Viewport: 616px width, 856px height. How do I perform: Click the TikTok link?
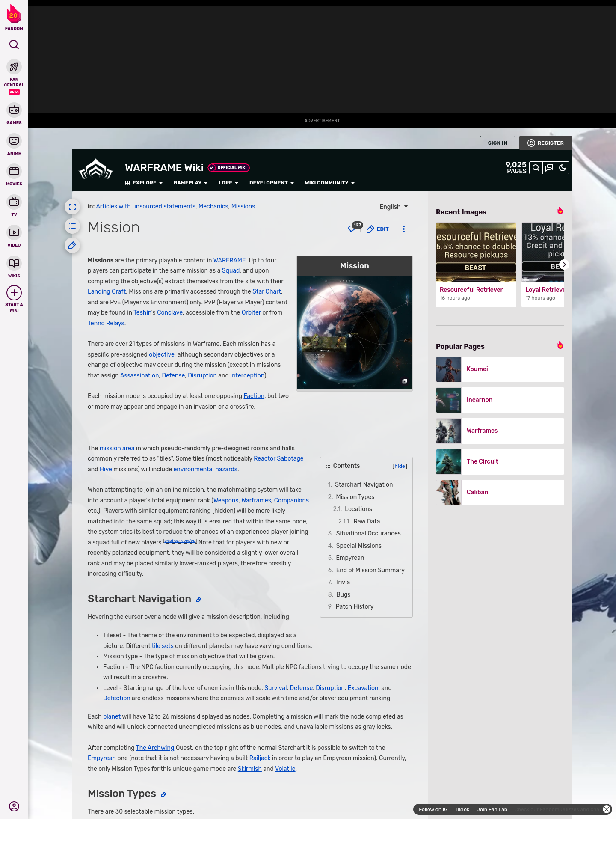click(462, 809)
